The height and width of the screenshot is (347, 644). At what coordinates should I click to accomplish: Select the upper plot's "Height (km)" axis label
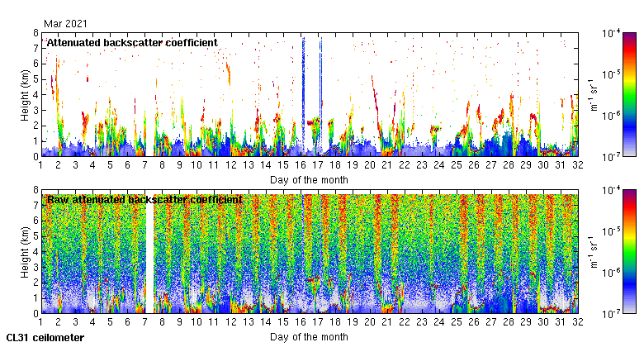(26, 94)
